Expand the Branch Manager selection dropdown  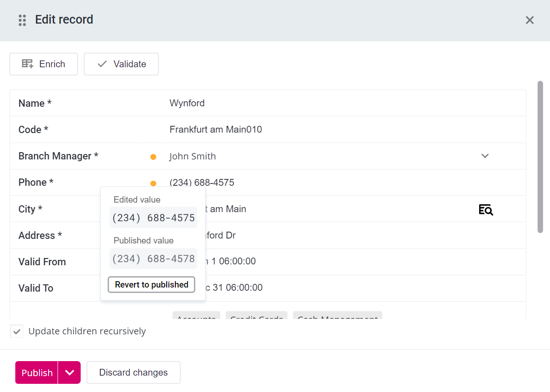pos(485,156)
